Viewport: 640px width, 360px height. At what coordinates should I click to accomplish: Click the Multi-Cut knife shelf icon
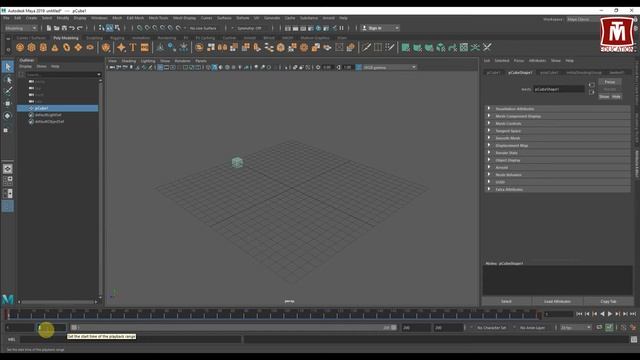366,48
